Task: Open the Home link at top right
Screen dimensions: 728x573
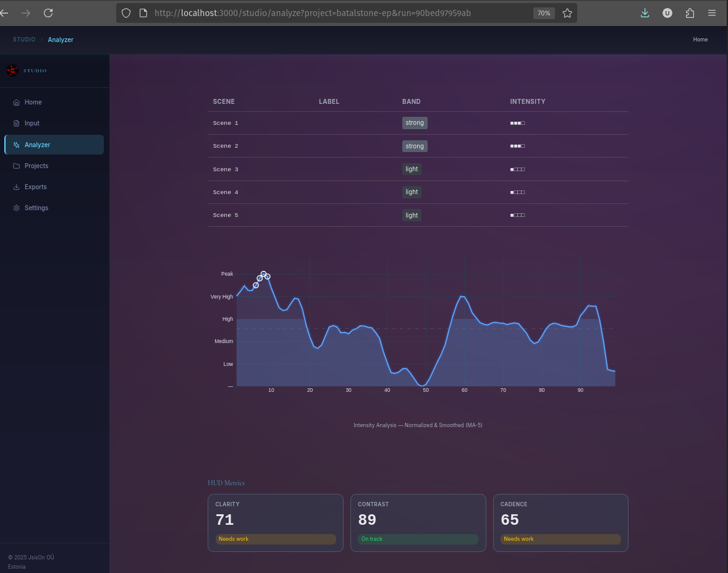Action: [700, 39]
